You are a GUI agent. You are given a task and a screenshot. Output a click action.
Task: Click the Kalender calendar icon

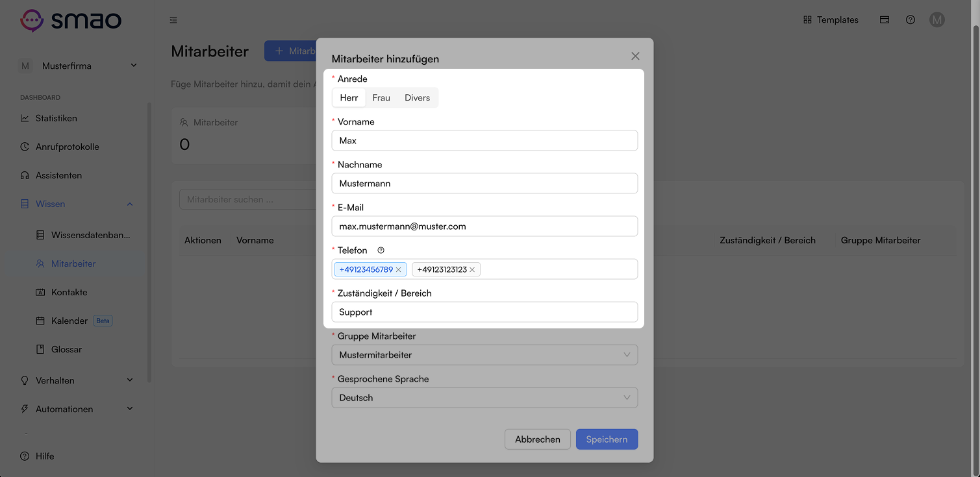(40, 321)
